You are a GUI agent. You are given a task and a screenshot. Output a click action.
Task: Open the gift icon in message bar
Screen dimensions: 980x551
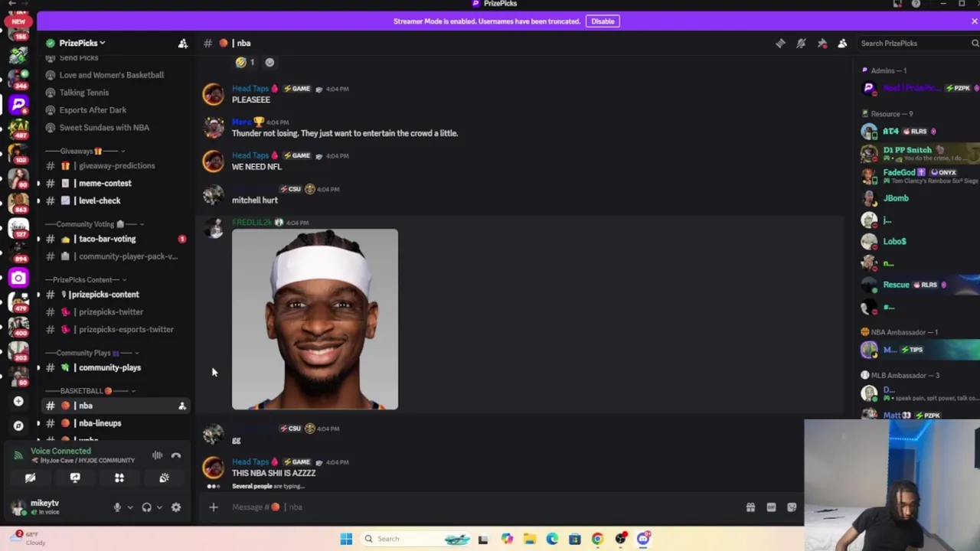(750, 507)
